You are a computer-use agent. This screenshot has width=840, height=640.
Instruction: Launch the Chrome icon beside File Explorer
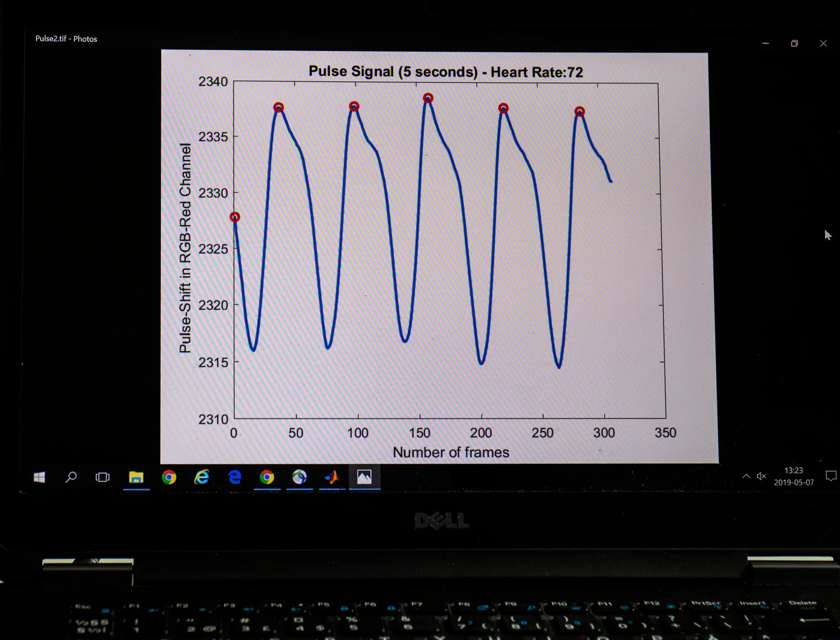click(x=169, y=477)
